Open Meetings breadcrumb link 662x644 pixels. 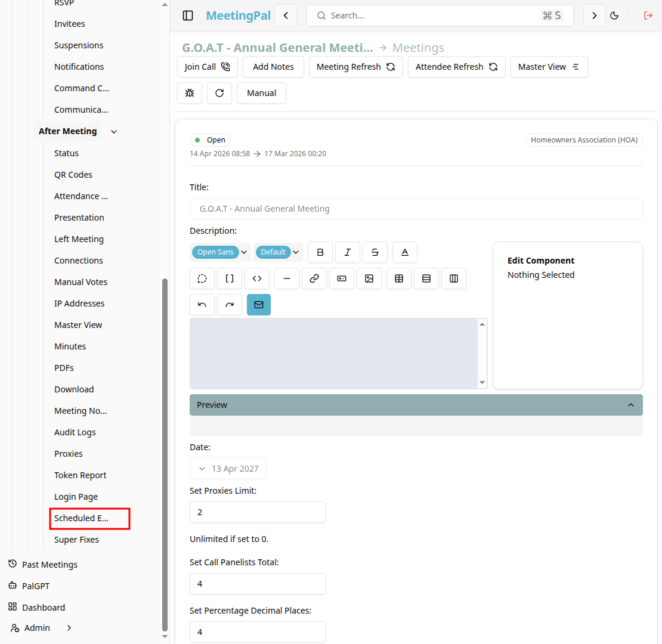[x=418, y=48]
